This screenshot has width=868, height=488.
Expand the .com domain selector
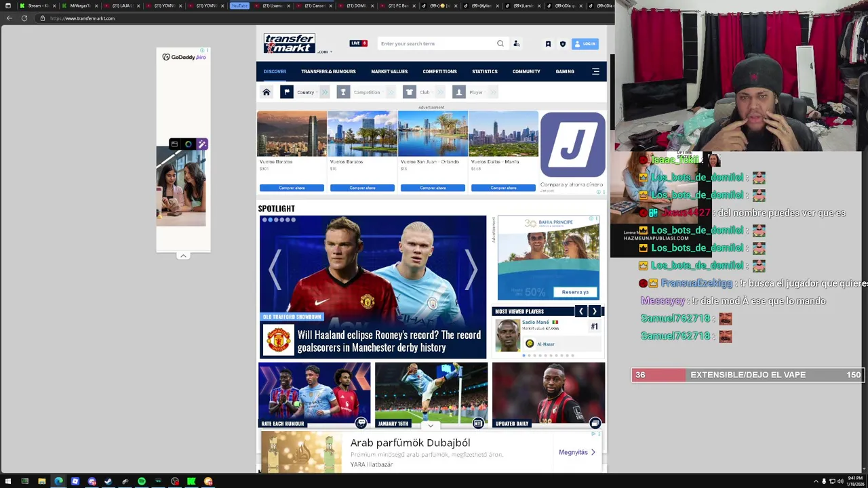pyautogui.click(x=324, y=52)
